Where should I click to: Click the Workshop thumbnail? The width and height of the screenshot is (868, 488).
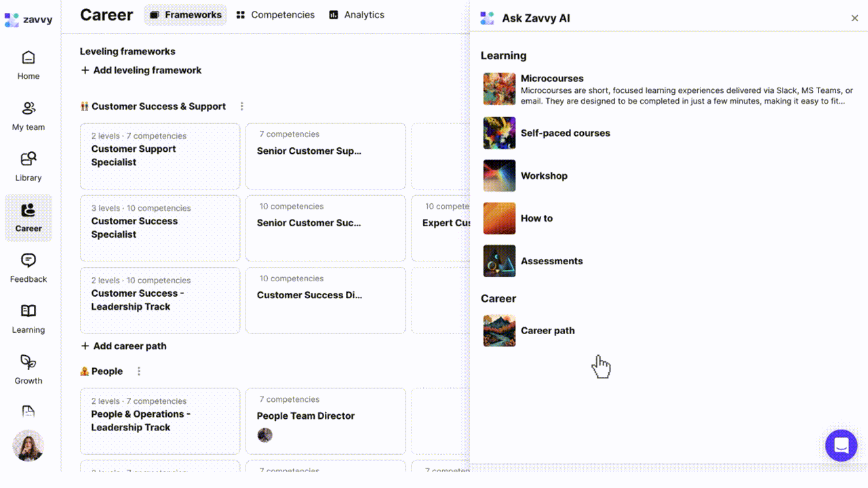(499, 176)
